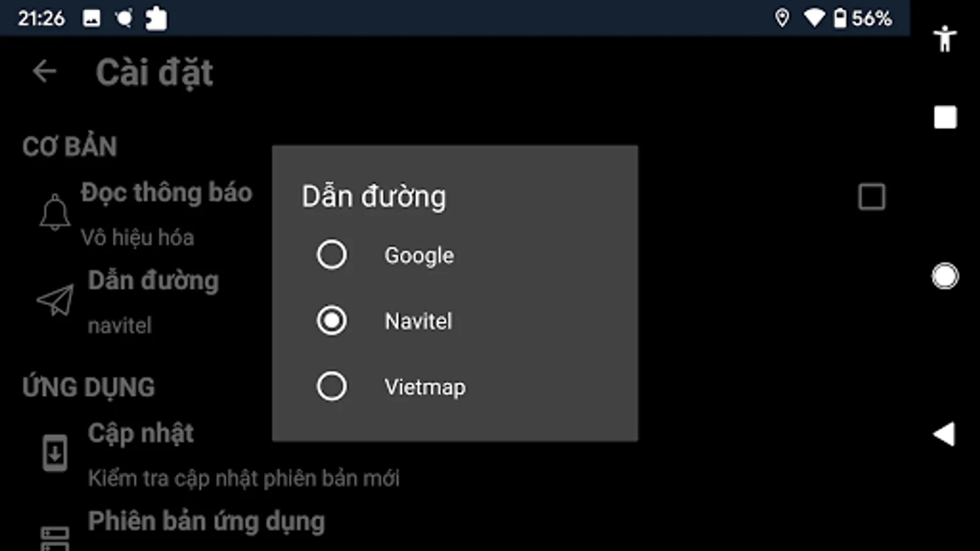980x551 pixels.
Task: Tap the square recent apps button
Action: coord(945,117)
